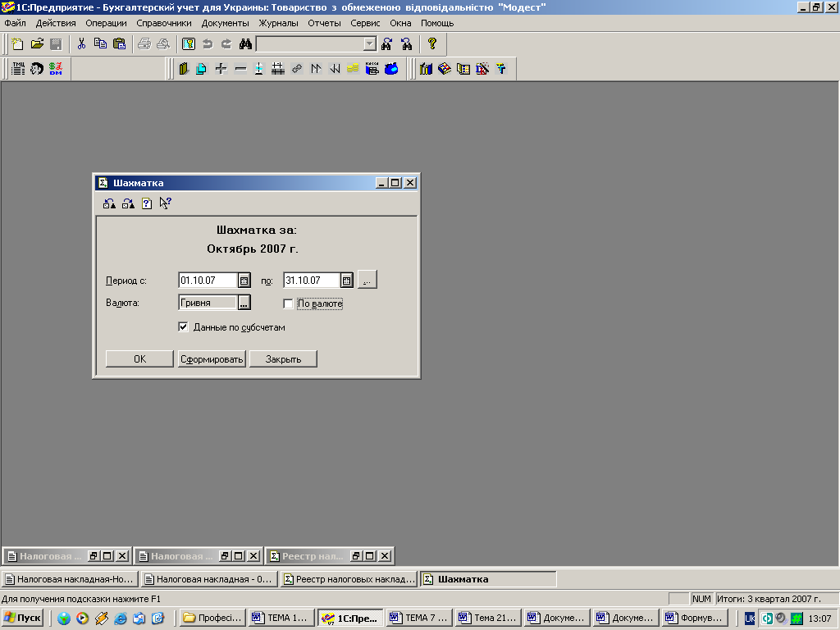840x630 pixels.
Task: Click the Шахматка dialog help question icon
Action: coord(147,203)
